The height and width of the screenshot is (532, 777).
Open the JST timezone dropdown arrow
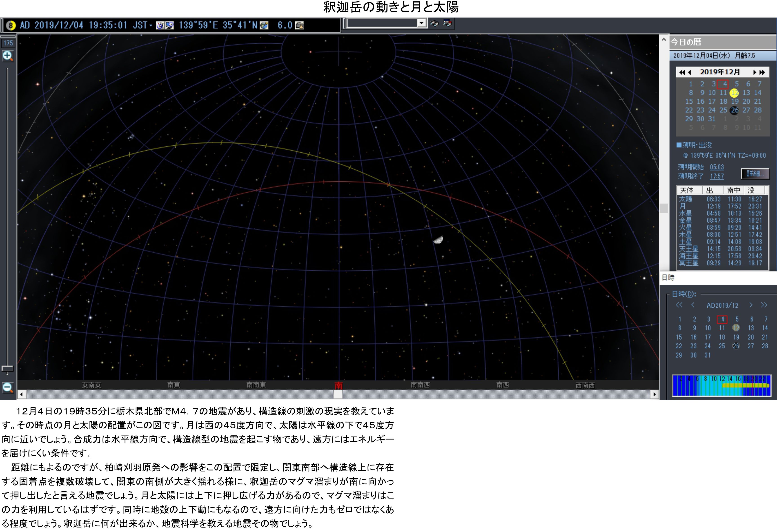(x=151, y=25)
